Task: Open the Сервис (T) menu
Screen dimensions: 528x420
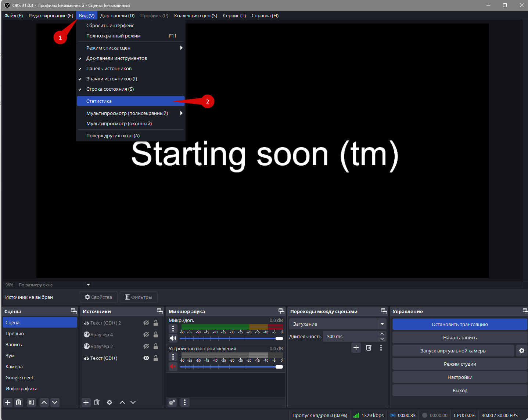Action: point(234,16)
